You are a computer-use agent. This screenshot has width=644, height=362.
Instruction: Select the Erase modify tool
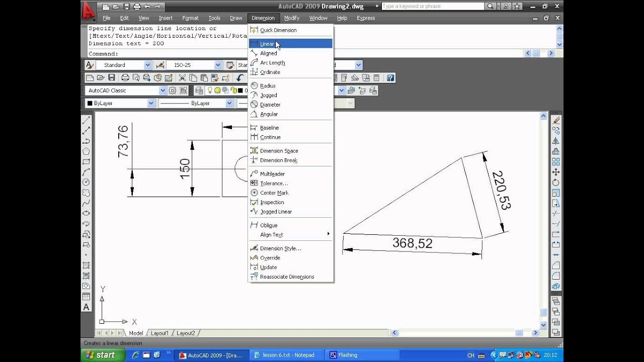tap(556, 120)
